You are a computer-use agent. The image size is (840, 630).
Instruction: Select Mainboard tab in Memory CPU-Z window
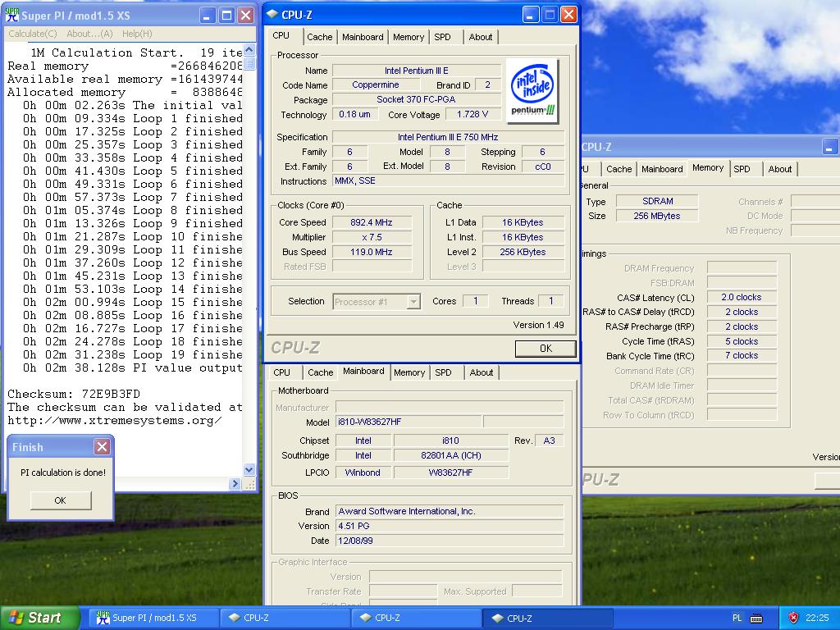point(662,169)
